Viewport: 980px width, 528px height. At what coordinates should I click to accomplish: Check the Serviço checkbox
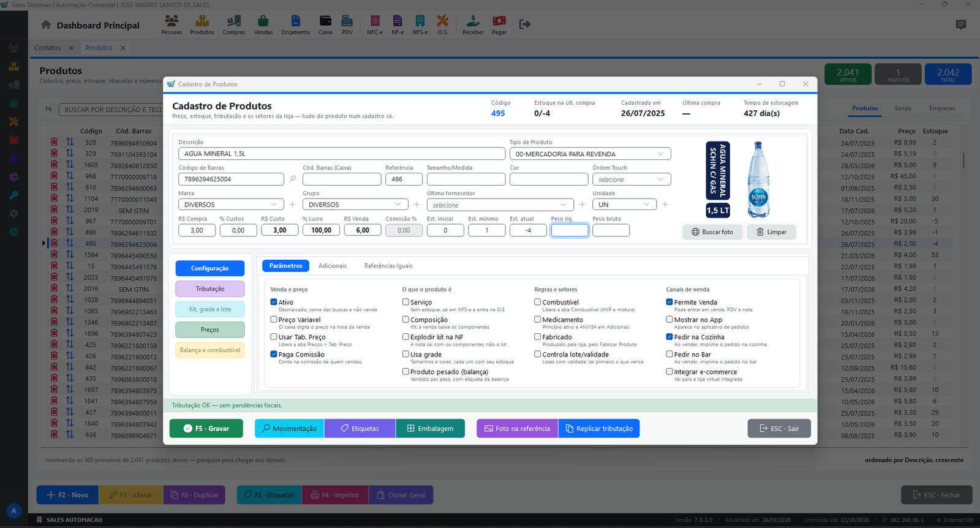pos(405,302)
